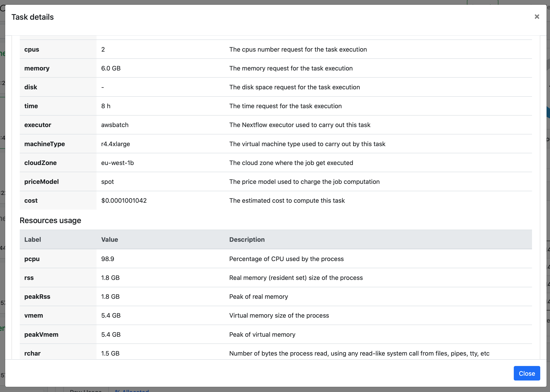Click the Label column header
550x392 pixels.
point(33,239)
